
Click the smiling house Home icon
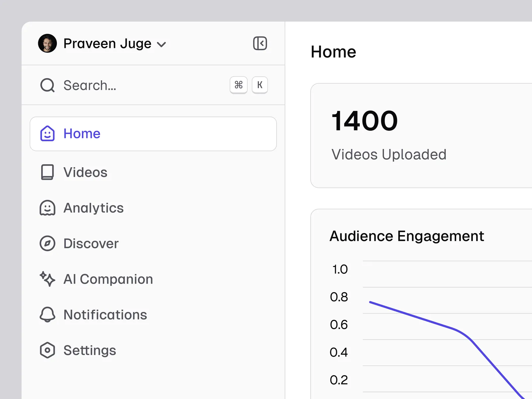pos(47,134)
